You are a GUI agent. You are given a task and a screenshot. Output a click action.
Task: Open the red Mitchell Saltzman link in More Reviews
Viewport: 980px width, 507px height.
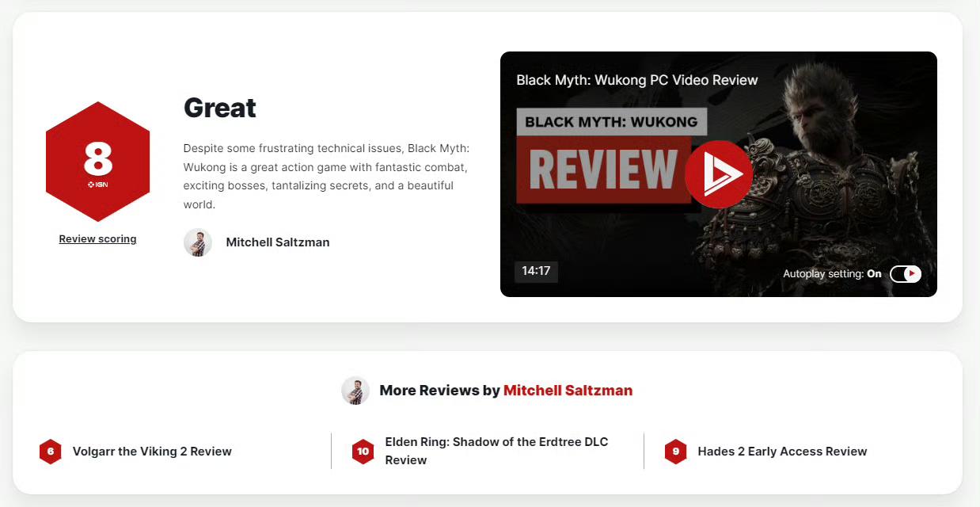(x=568, y=391)
